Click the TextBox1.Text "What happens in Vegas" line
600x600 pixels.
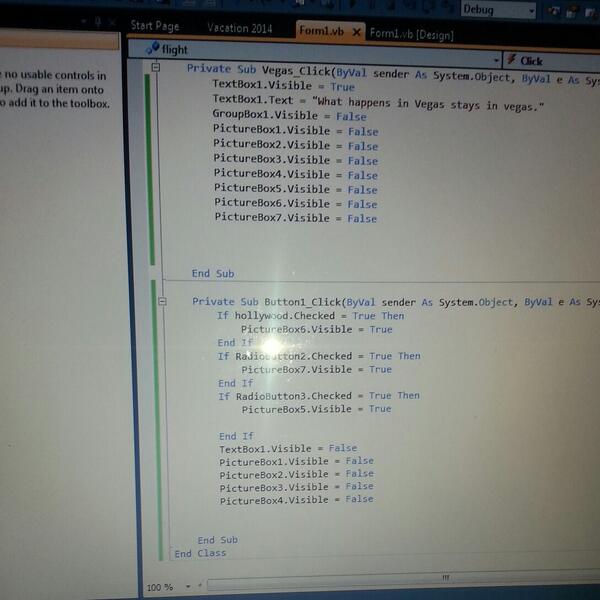(378, 102)
